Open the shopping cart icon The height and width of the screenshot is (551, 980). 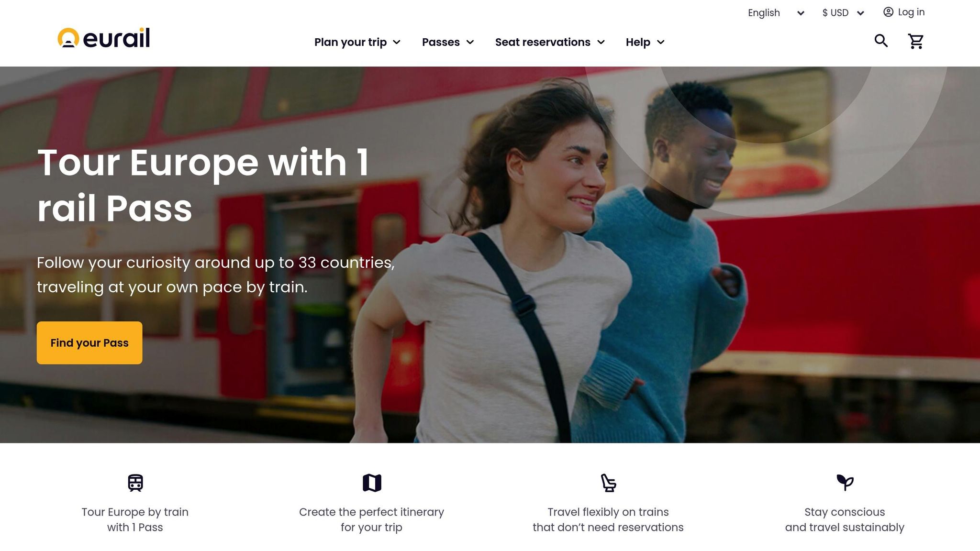click(x=916, y=41)
